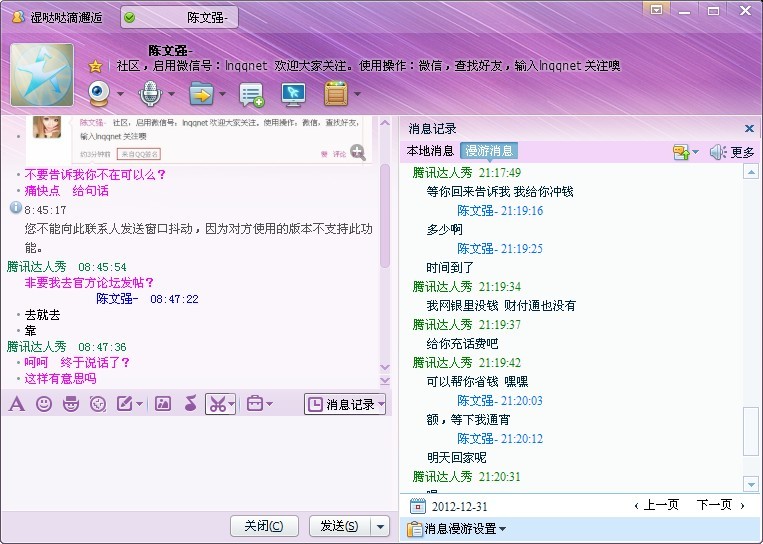Image resolution: width=763 pixels, height=544 pixels.
Task: Jump to bottom with double-arrow icon
Action: 385,381
